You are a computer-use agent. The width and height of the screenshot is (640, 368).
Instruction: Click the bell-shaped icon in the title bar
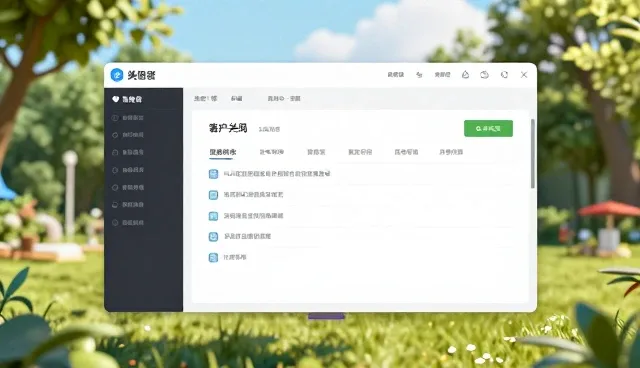point(465,75)
